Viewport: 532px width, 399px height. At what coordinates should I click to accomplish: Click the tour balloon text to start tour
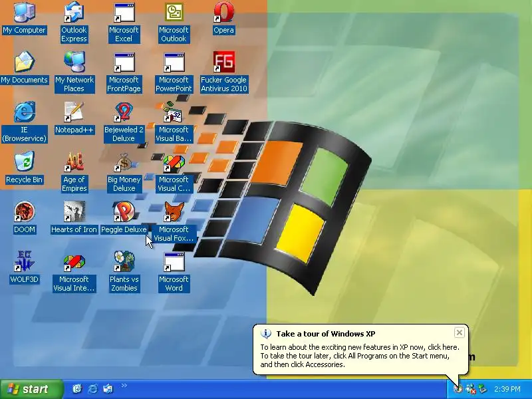pyautogui.click(x=359, y=356)
